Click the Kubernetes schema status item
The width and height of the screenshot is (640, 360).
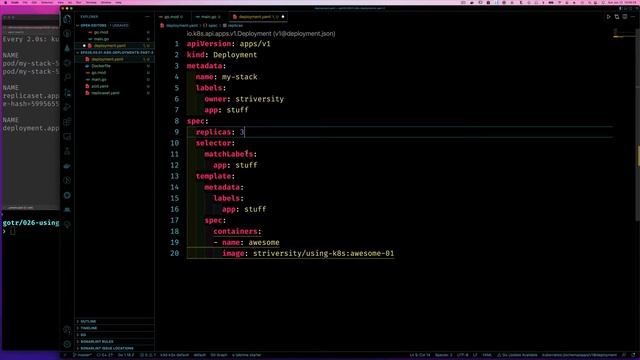(x=579, y=355)
